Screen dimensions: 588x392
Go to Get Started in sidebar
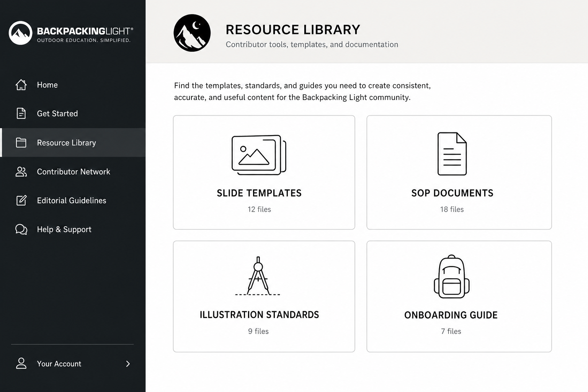pyautogui.click(x=73, y=113)
